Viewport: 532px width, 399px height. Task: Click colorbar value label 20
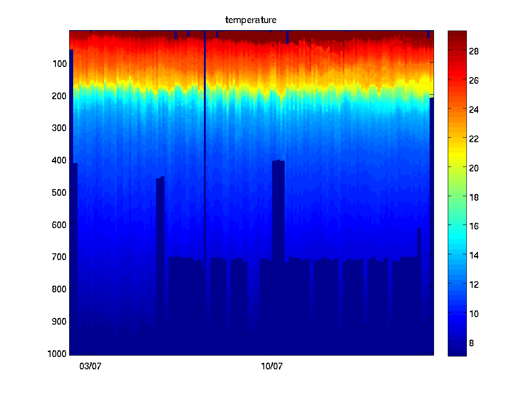(474, 167)
